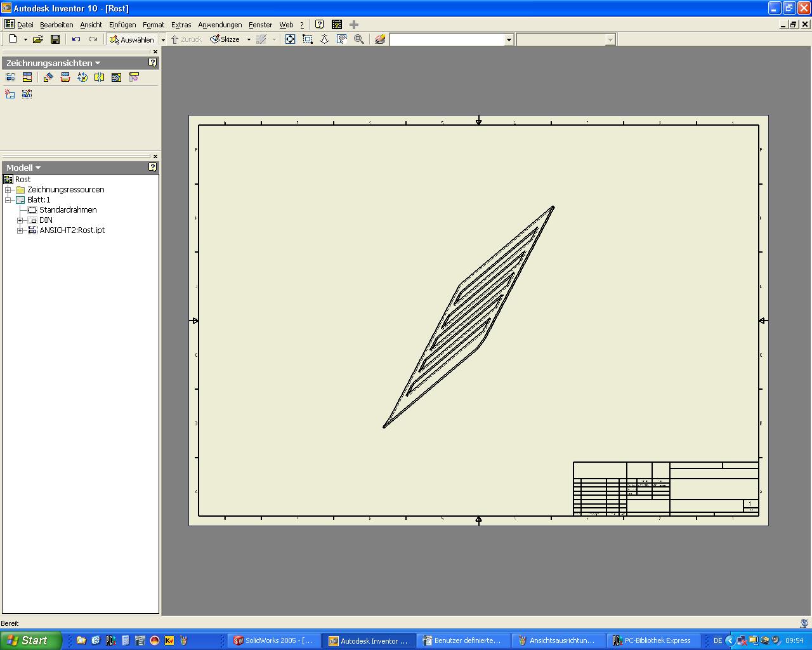Create a broken view icon

click(99, 77)
